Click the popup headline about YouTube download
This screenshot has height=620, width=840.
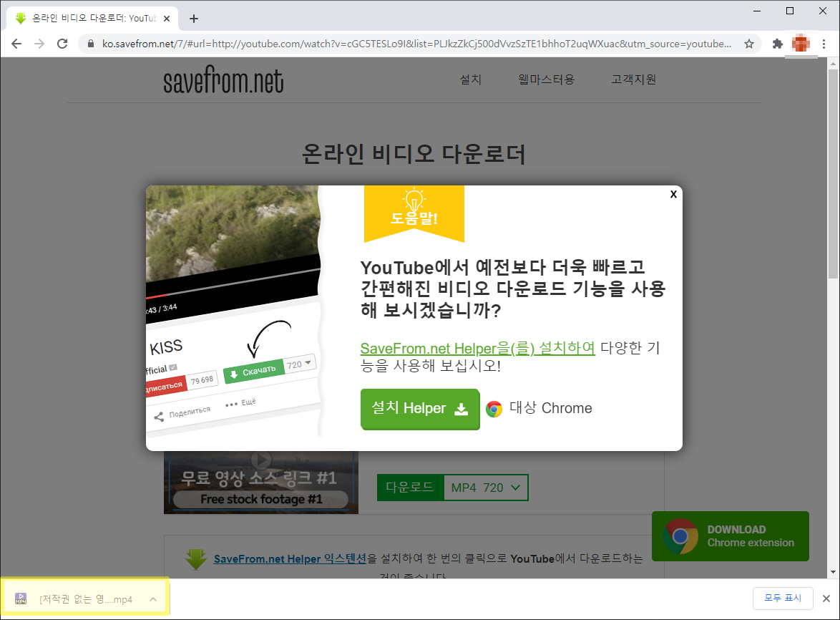[x=513, y=289]
